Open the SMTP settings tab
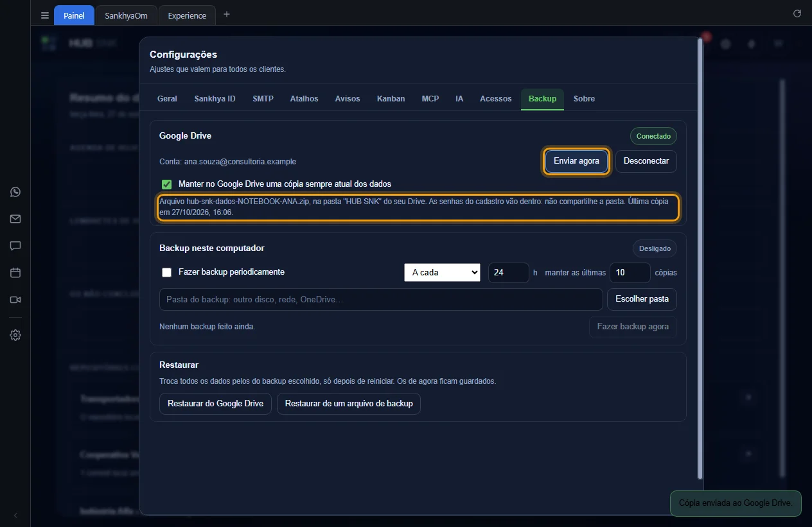Image resolution: width=812 pixels, height=527 pixels. point(263,99)
